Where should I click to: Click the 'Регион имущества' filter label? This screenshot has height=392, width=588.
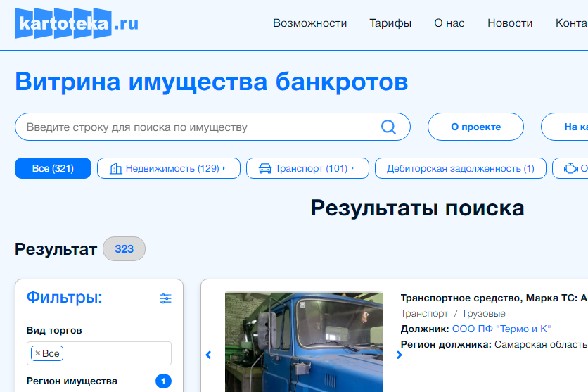(x=72, y=381)
